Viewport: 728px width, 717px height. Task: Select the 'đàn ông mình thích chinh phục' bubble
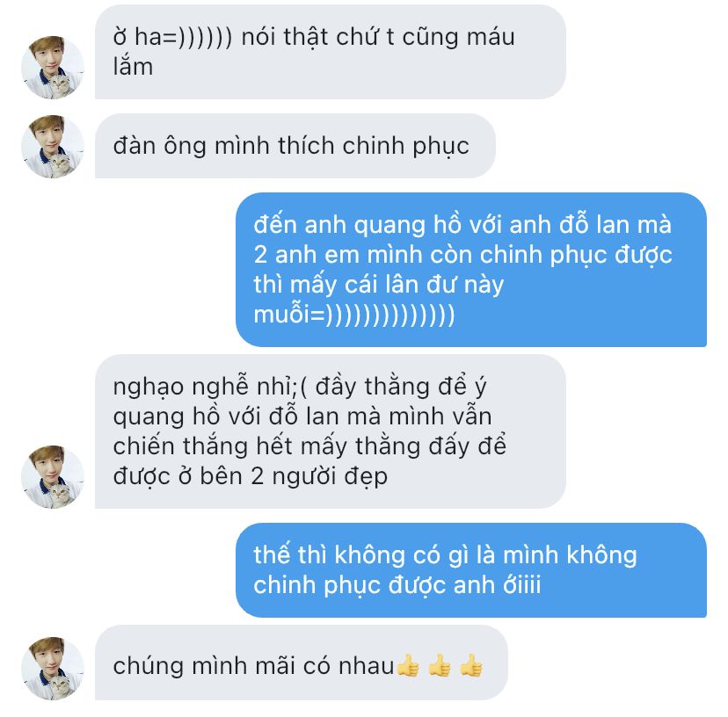click(x=295, y=146)
